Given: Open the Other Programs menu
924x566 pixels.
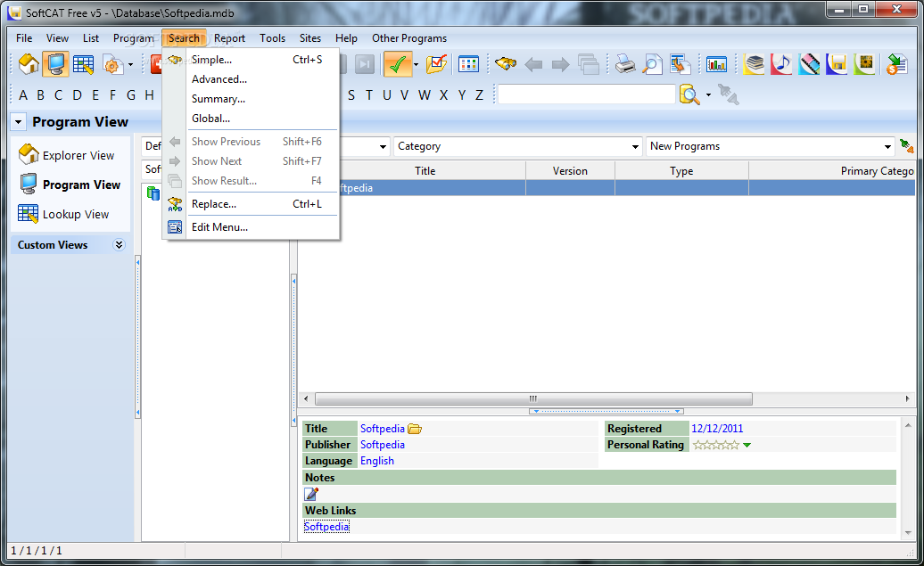Looking at the screenshot, I should (x=409, y=38).
